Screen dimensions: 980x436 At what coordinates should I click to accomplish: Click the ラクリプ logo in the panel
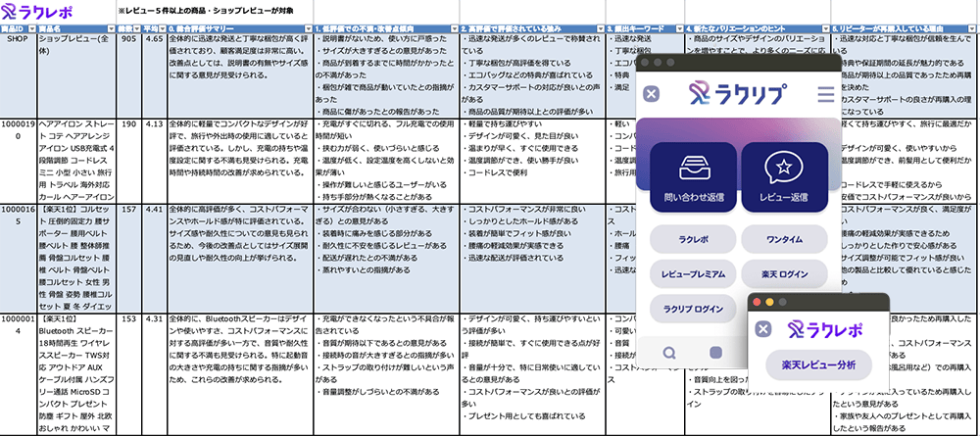point(739,94)
